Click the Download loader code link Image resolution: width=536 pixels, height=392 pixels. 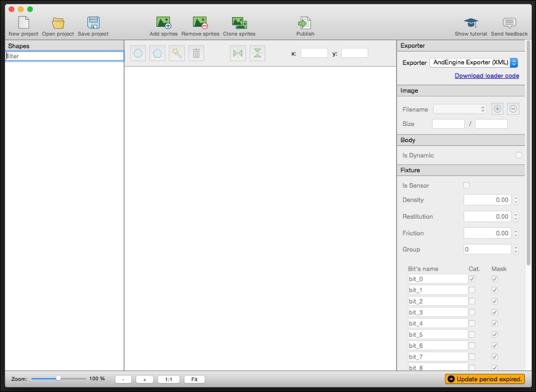pyautogui.click(x=487, y=76)
